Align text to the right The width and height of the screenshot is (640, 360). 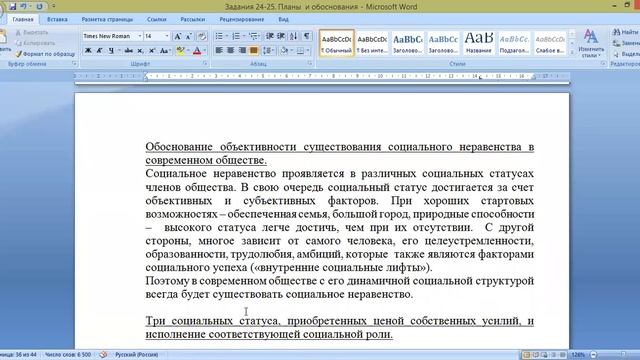[x=242, y=51]
